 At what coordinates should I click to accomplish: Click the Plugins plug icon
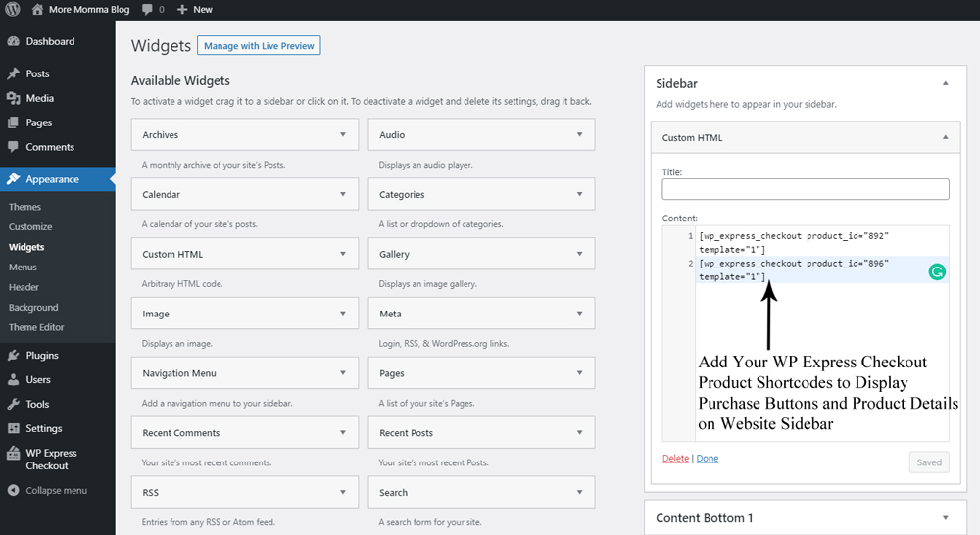click(13, 355)
